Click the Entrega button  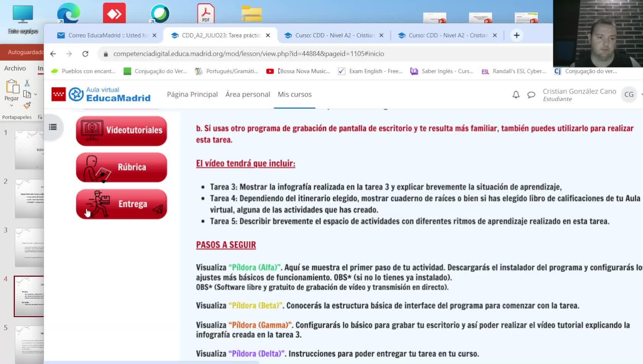pos(121,204)
